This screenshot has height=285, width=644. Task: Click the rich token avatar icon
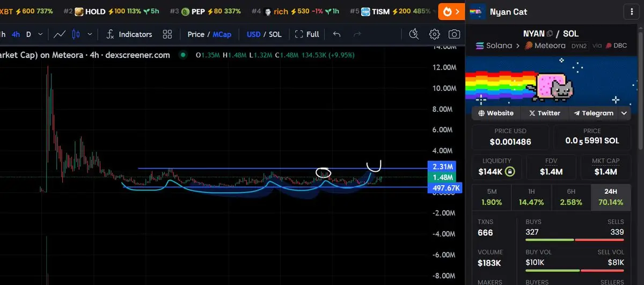[x=267, y=11]
